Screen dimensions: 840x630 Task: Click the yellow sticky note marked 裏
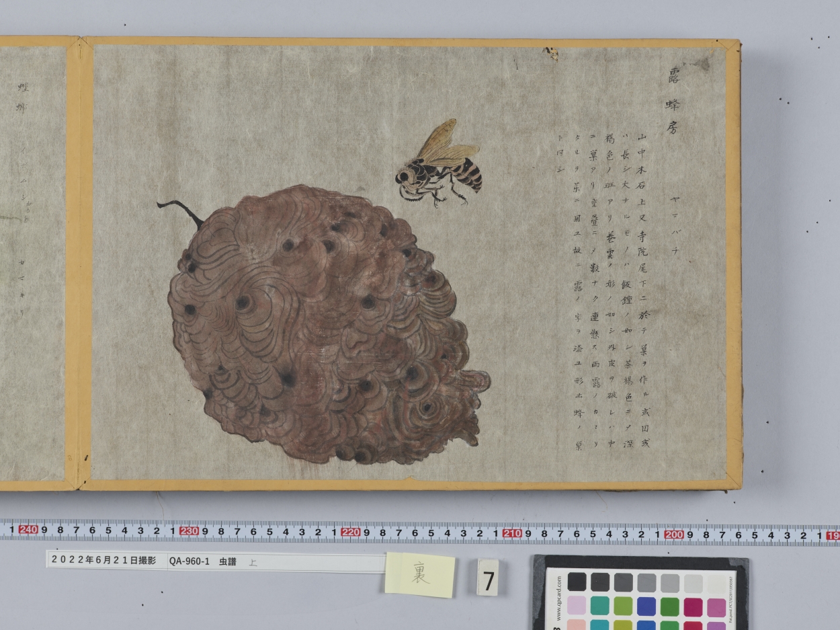click(x=420, y=574)
